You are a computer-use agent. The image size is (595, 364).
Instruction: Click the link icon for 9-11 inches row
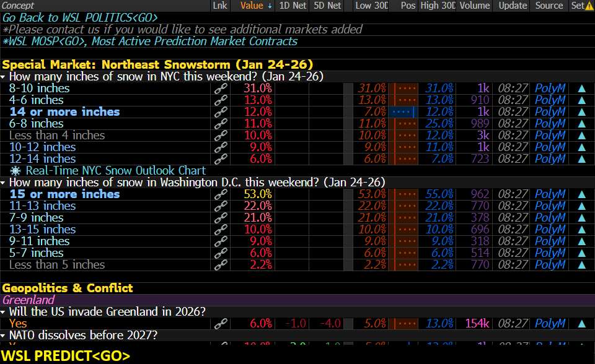tap(221, 241)
